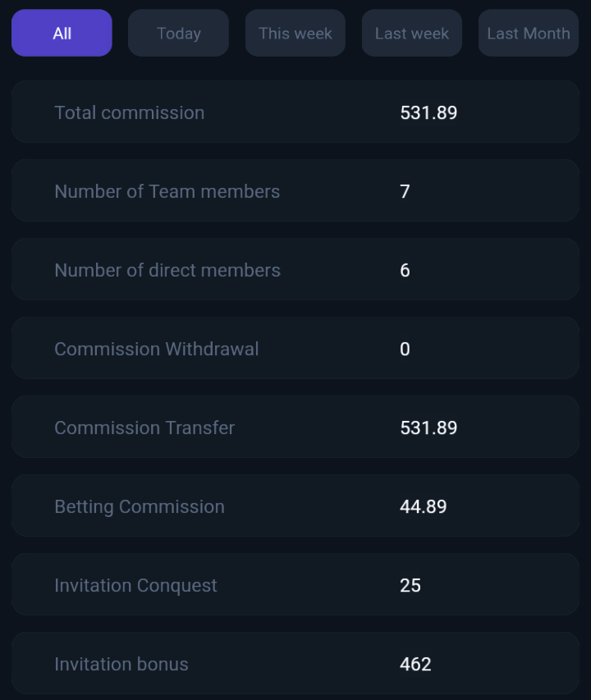Open the Invitation Conquest row

(295, 584)
